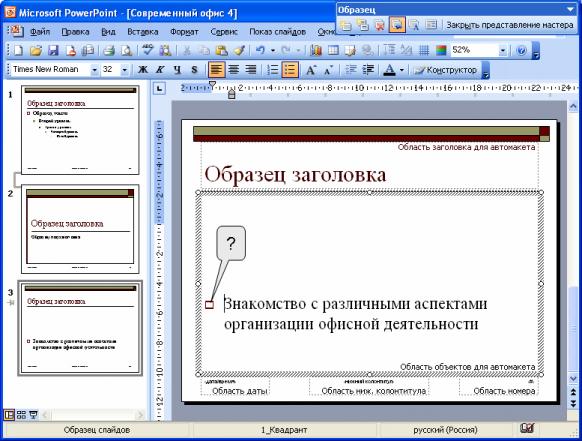The image size is (582, 441).
Task: Open the Правка menu
Action: (x=75, y=32)
